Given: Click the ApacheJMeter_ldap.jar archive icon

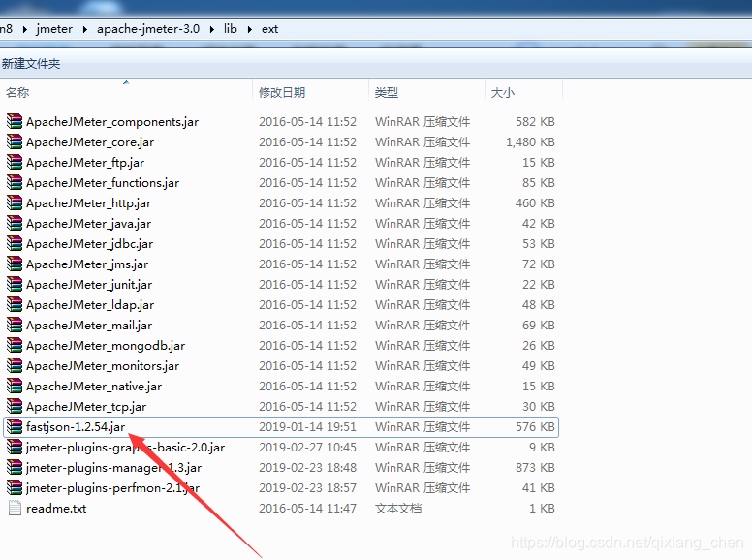Looking at the screenshot, I should tap(15, 304).
